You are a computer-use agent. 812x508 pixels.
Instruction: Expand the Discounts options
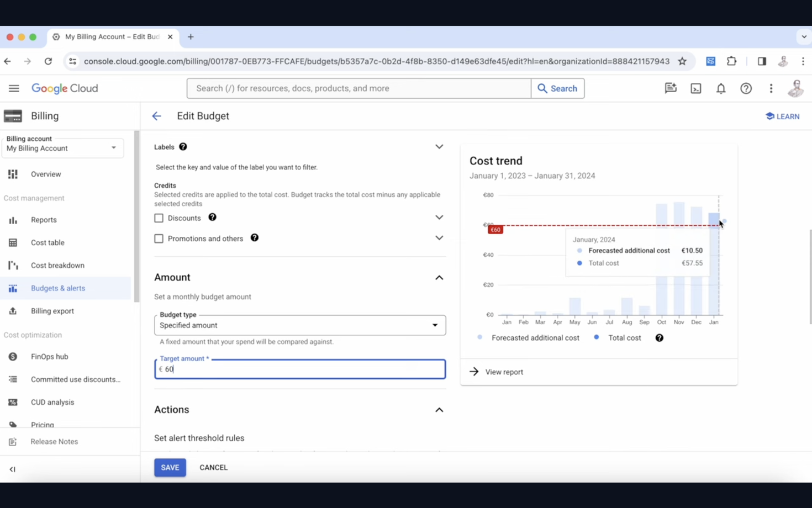(439, 218)
